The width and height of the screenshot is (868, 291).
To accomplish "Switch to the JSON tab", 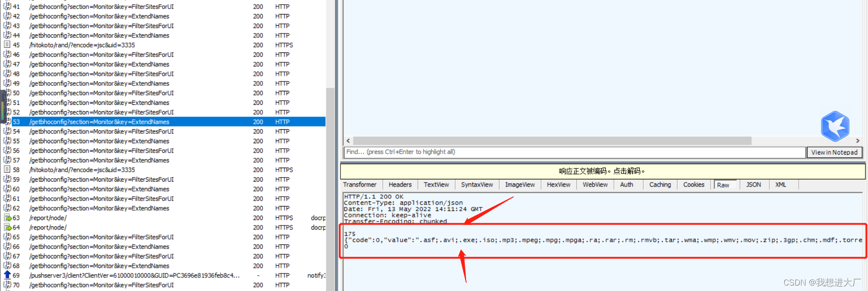I will point(754,184).
